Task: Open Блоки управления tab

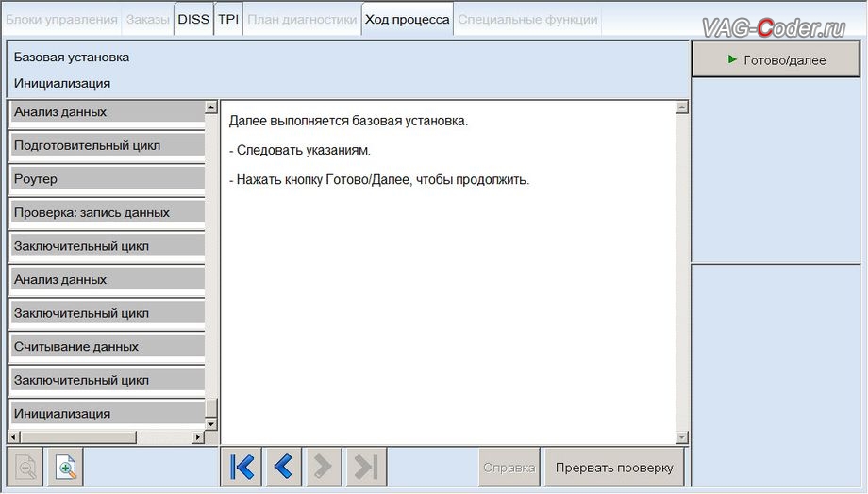Action: point(61,20)
